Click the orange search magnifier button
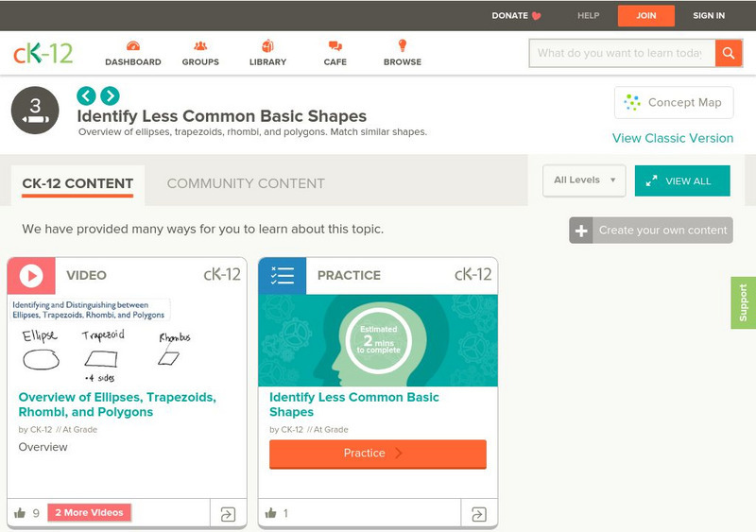The width and height of the screenshot is (756, 532). click(728, 53)
